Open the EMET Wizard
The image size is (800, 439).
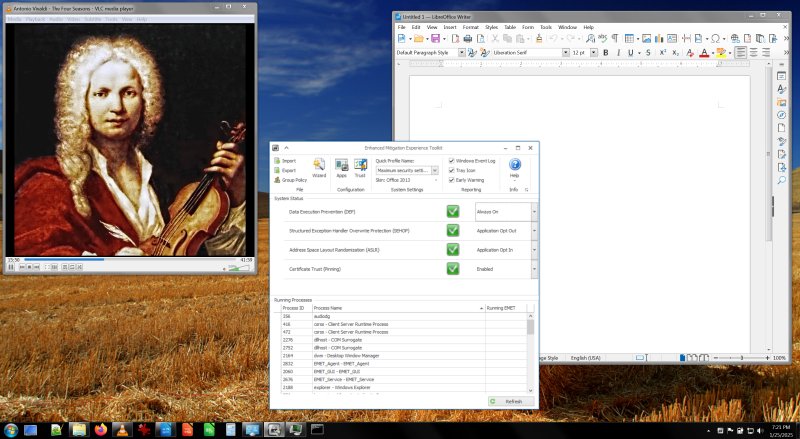coord(319,167)
